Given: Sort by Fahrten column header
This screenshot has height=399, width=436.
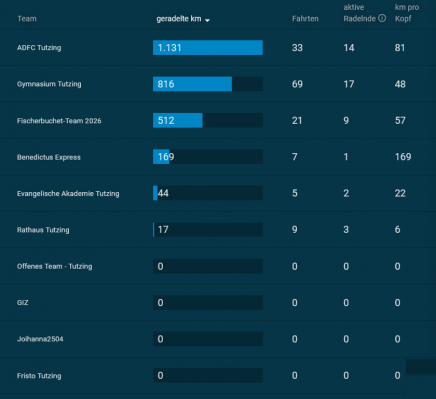Looking at the screenshot, I should 305,19.
